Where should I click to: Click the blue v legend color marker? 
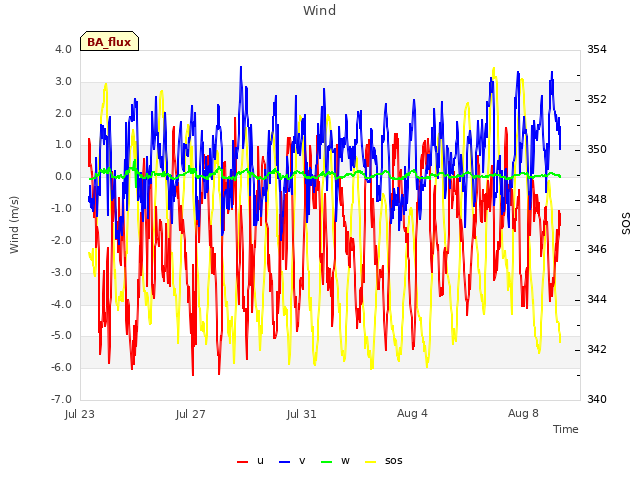coord(284,462)
